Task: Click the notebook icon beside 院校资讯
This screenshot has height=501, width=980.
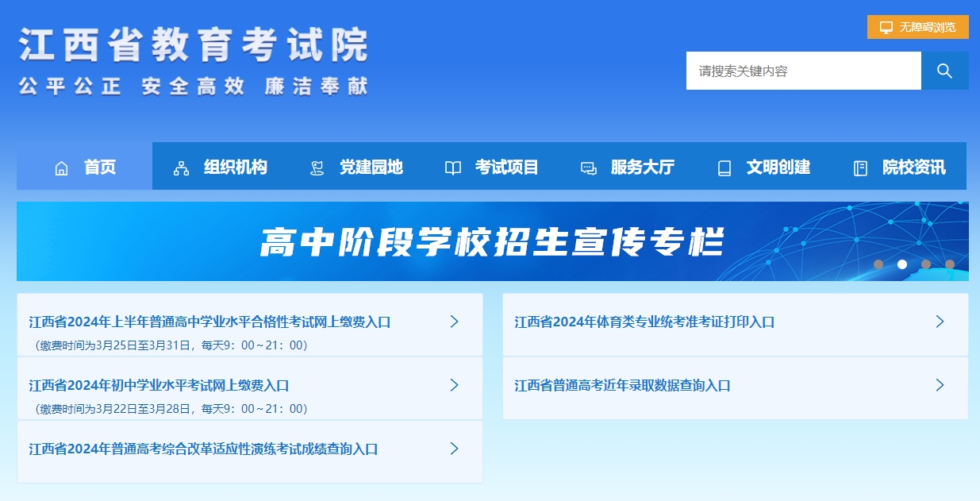Action: tap(860, 167)
